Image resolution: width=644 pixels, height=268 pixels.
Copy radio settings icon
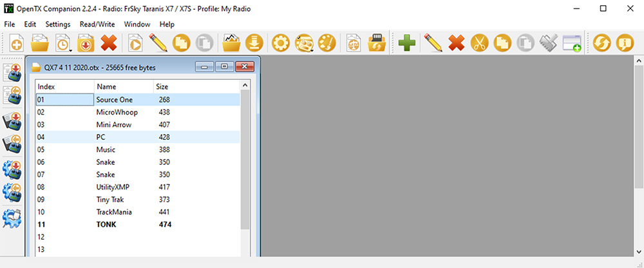pyautogui.click(x=181, y=43)
